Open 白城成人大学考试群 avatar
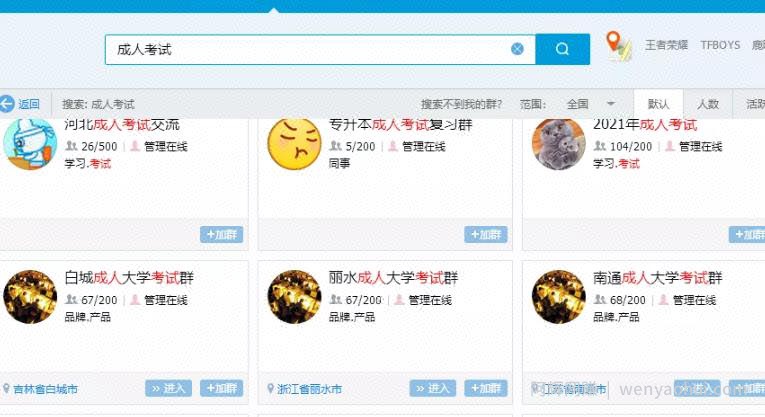 (x=30, y=297)
